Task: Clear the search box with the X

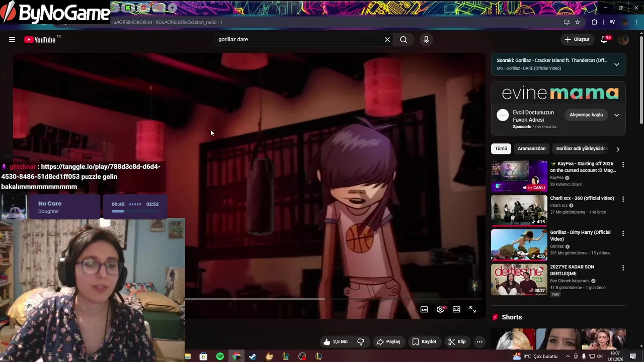Action: click(x=387, y=39)
